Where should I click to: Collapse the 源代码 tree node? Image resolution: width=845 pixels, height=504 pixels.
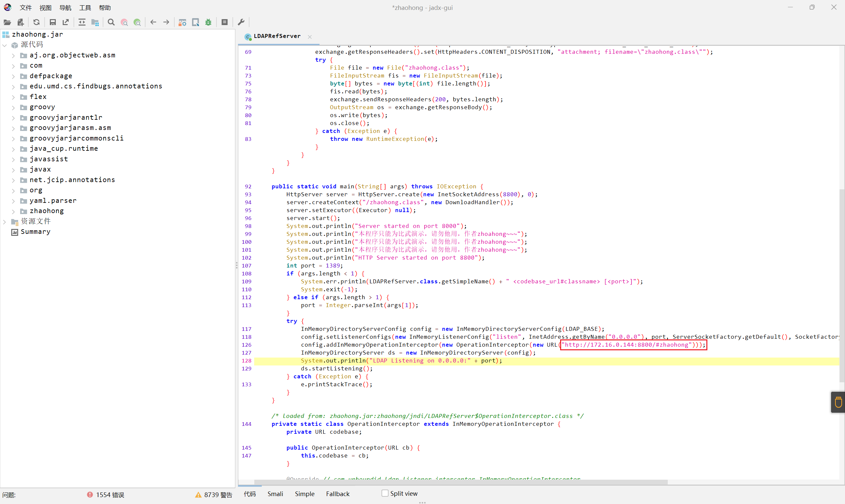5,45
